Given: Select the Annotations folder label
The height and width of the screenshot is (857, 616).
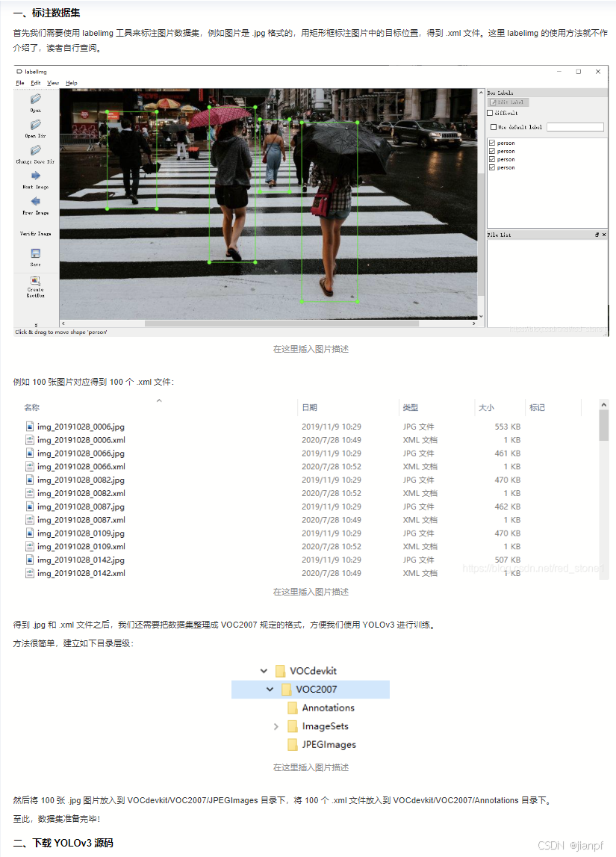Looking at the screenshot, I should pyautogui.click(x=329, y=708).
